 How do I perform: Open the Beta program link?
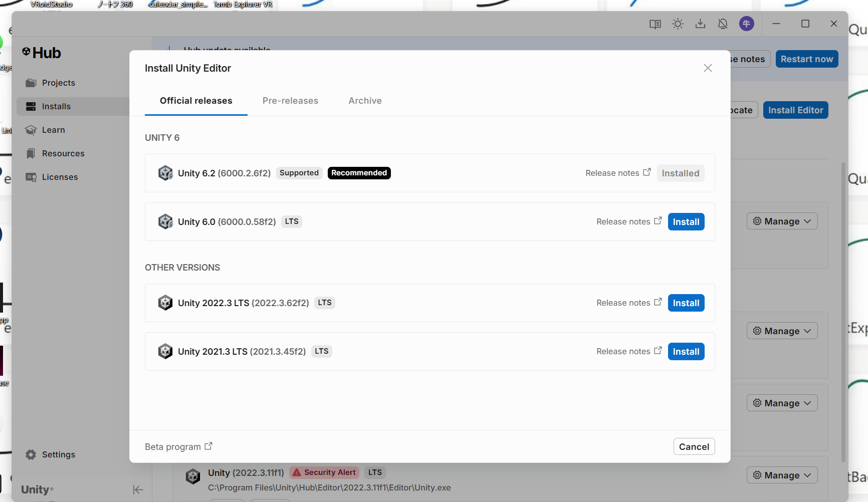[178, 446]
